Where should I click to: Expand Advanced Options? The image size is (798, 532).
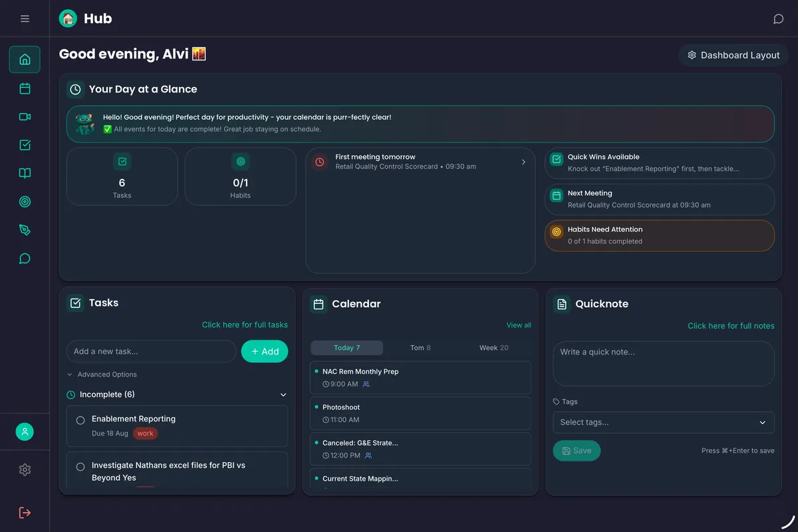pyautogui.click(x=102, y=374)
